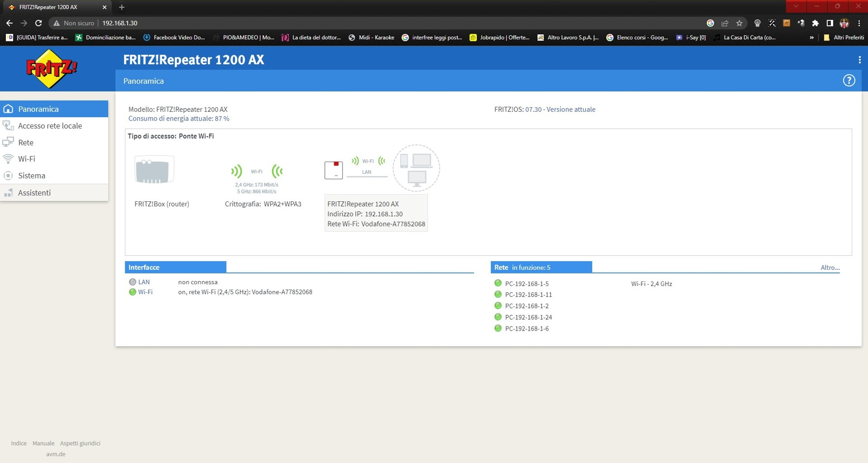The height and width of the screenshot is (463, 868).
Task: Open the Wi-Fi interface link
Action: (145, 292)
